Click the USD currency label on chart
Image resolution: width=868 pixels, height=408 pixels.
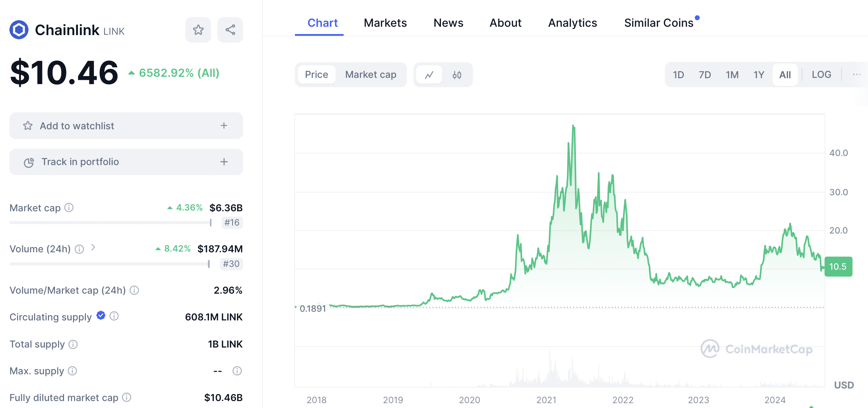pos(844,385)
